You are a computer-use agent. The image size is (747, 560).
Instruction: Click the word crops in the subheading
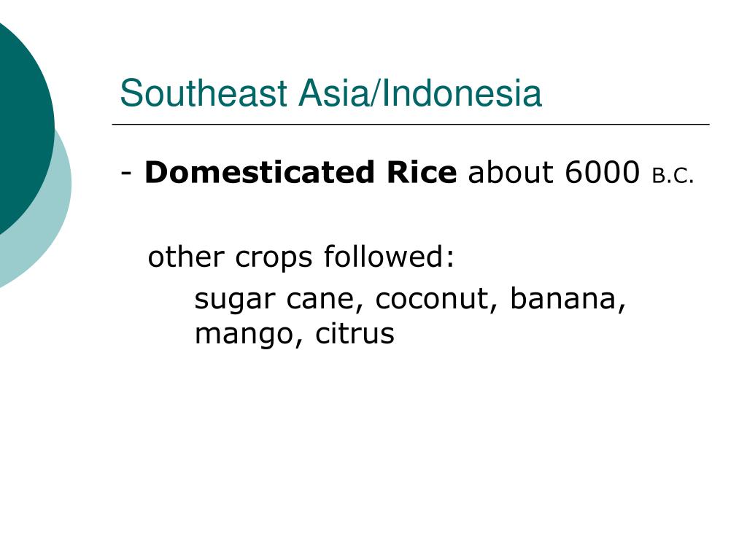[x=274, y=259]
